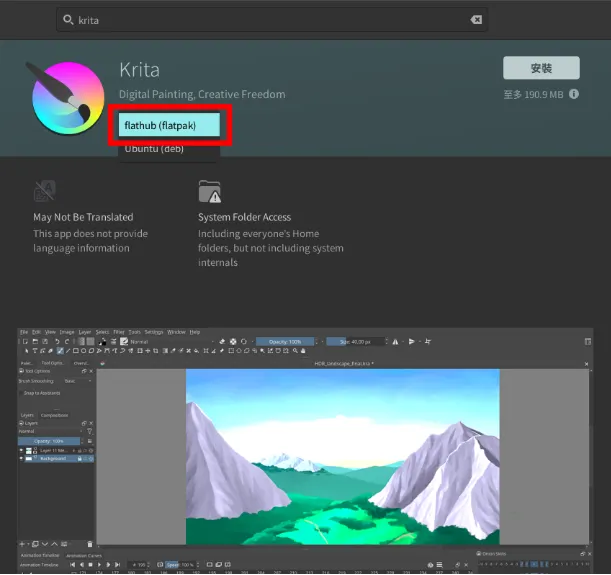The width and height of the screenshot is (611, 575).
Task: Click the 'May Not Be Translated' heading
Action: tap(83, 217)
